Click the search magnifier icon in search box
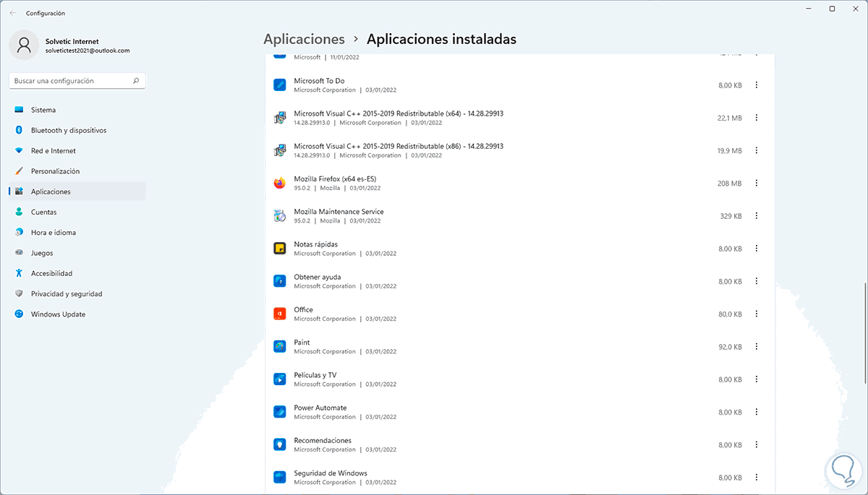This screenshot has height=495, width=868. pyautogui.click(x=136, y=81)
